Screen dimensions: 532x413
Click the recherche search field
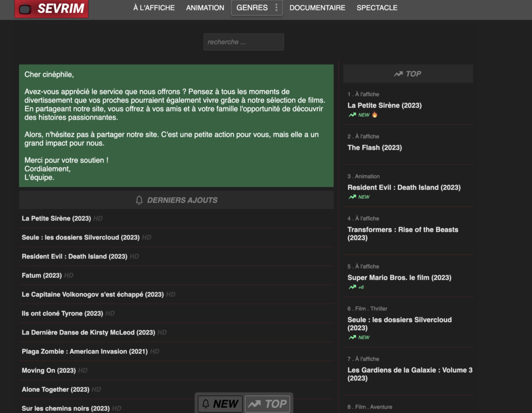(x=244, y=42)
